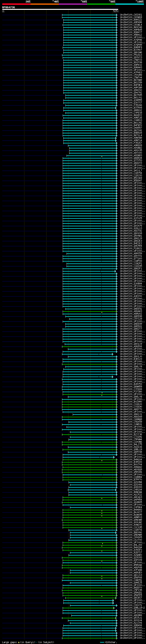Open hit UniRef100_A7QP86
Image resolution: width=146 pixels, height=644 pixels.
(131, 40)
